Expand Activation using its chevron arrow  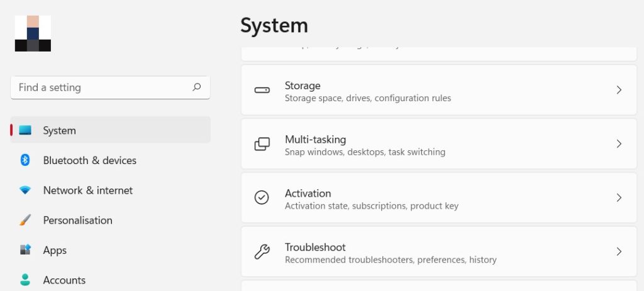pyautogui.click(x=619, y=197)
